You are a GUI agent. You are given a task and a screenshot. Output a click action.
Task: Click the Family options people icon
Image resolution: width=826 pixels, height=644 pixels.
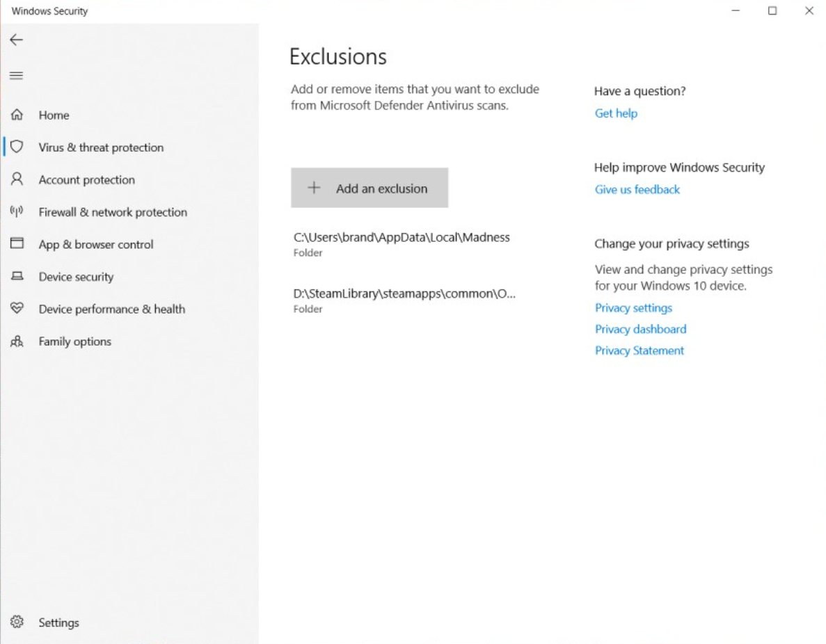pyautogui.click(x=17, y=341)
